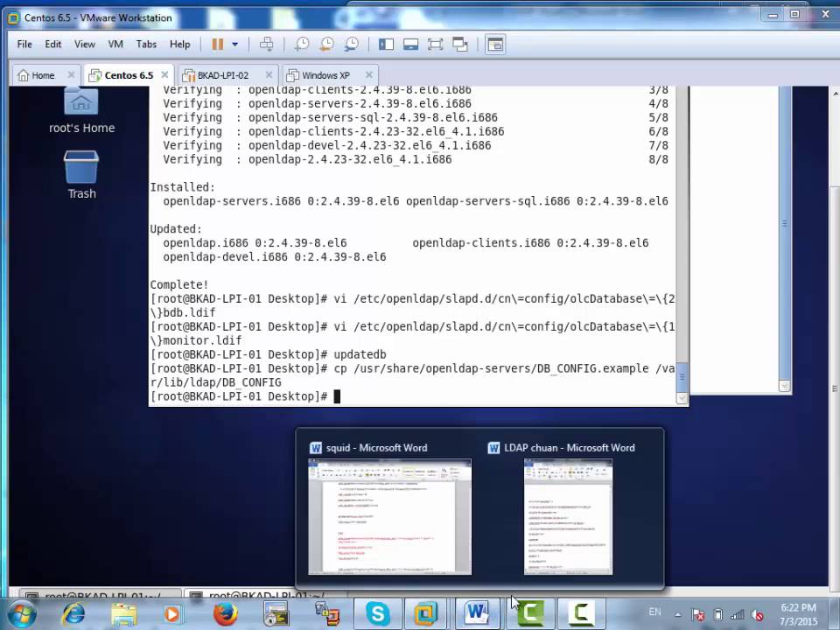Click the orange Pause VM icon

coord(218,45)
